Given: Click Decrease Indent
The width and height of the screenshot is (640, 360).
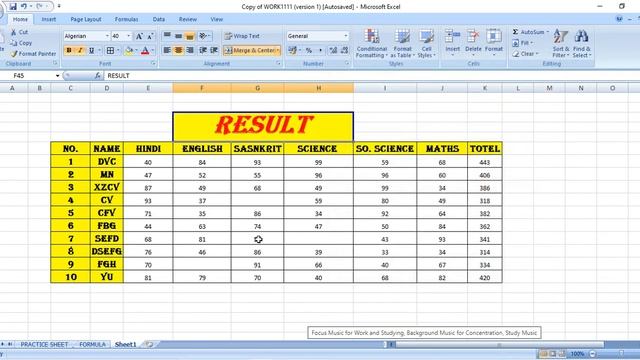Looking at the screenshot, I should click(x=203, y=50).
